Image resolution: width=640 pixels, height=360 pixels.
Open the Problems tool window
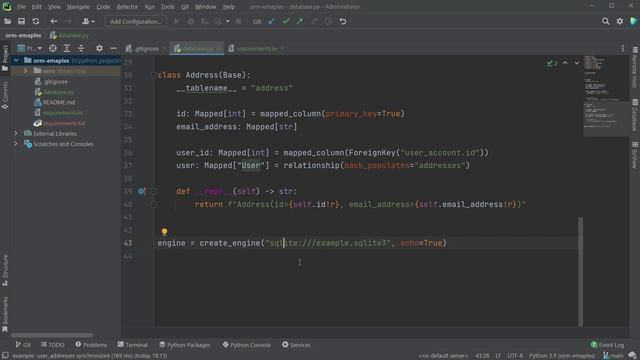[91, 345]
